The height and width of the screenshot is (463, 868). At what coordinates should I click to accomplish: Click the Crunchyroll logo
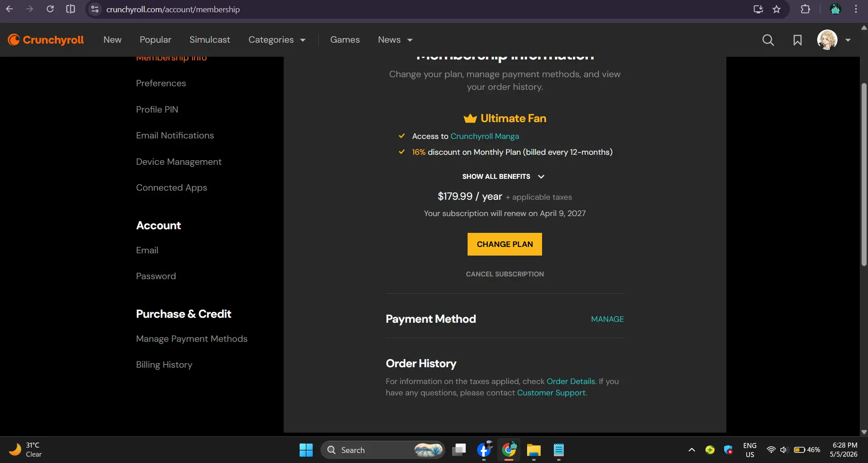pyautogui.click(x=46, y=40)
